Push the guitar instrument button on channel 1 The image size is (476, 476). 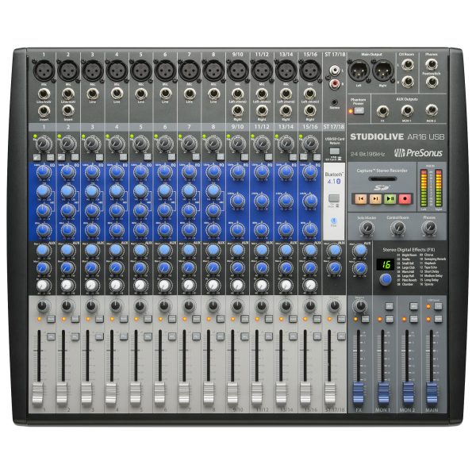(x=36, y=157)
